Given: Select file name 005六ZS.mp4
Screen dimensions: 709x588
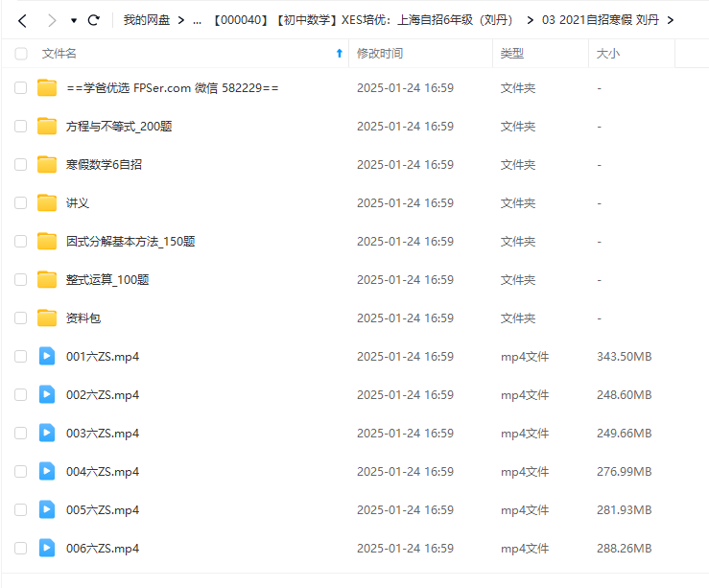Looking at the screenshot, I should coord(103,510).
